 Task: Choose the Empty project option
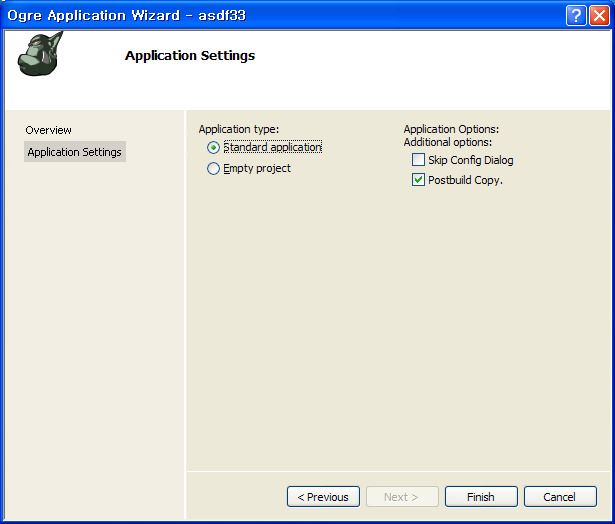pos(213,169)
